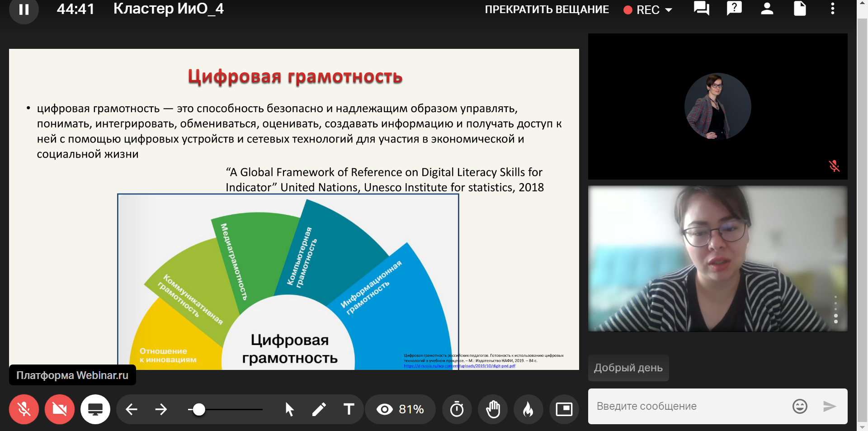Toggle the disabled camera button
Viewport: 868px width, 431px height.
pos(60,409)
